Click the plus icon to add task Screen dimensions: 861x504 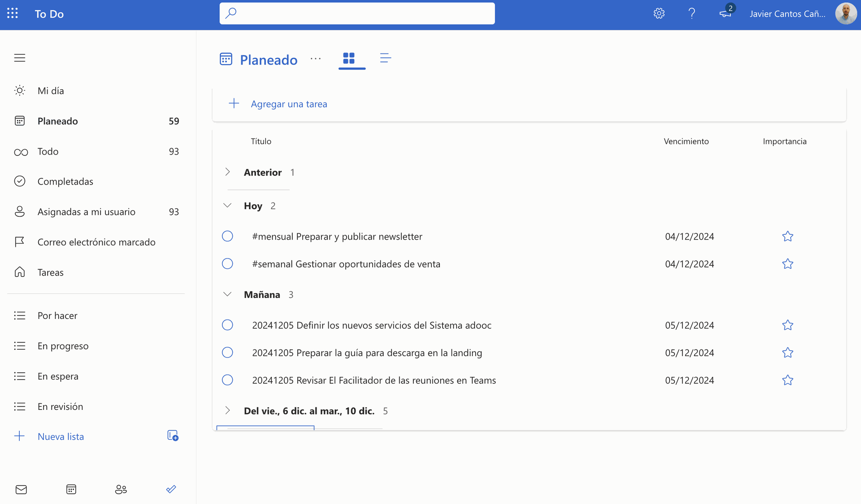[x=234, y=103]
